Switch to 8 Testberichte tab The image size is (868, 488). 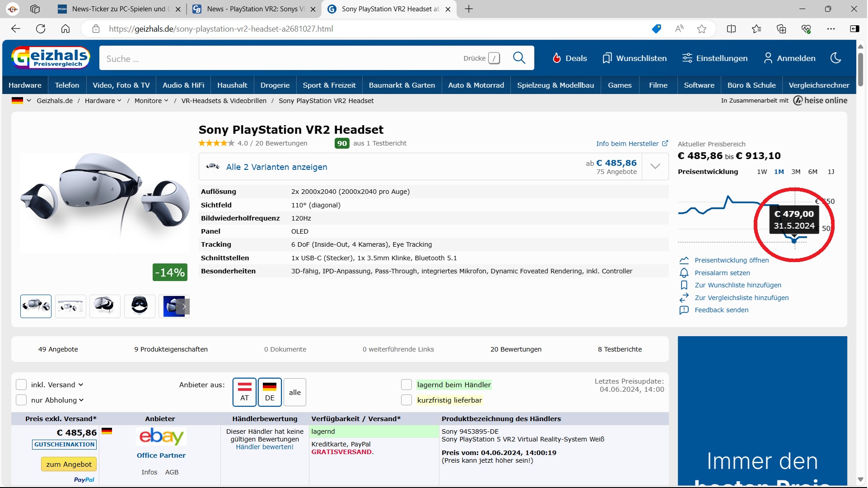tap(620, 349)
